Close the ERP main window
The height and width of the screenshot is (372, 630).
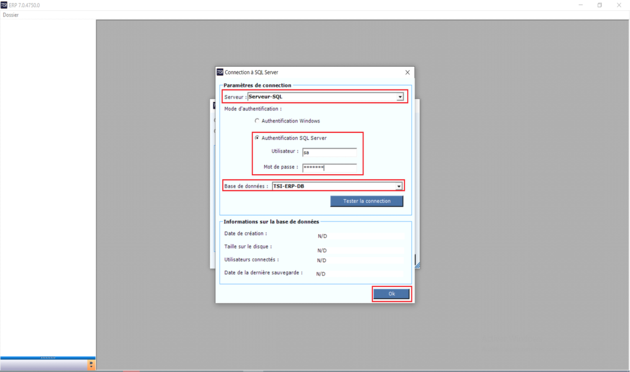click(x=619, y=5)
